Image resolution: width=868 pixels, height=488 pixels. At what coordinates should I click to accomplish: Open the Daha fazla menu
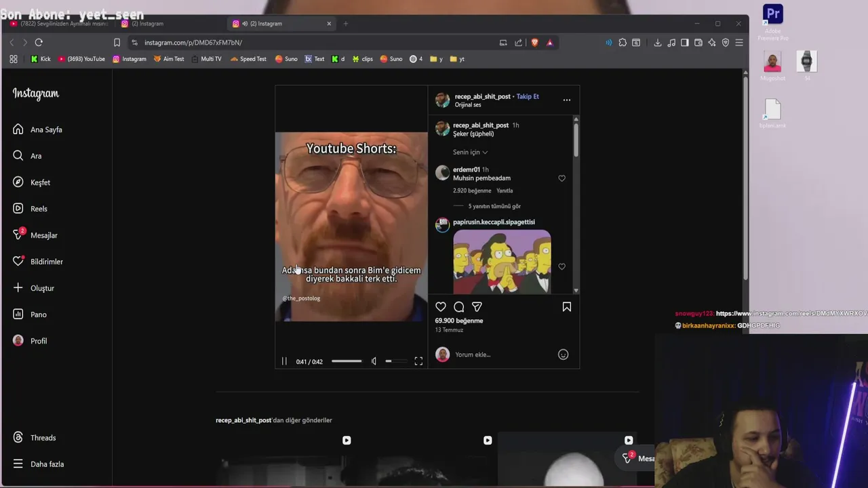point(39,464)
